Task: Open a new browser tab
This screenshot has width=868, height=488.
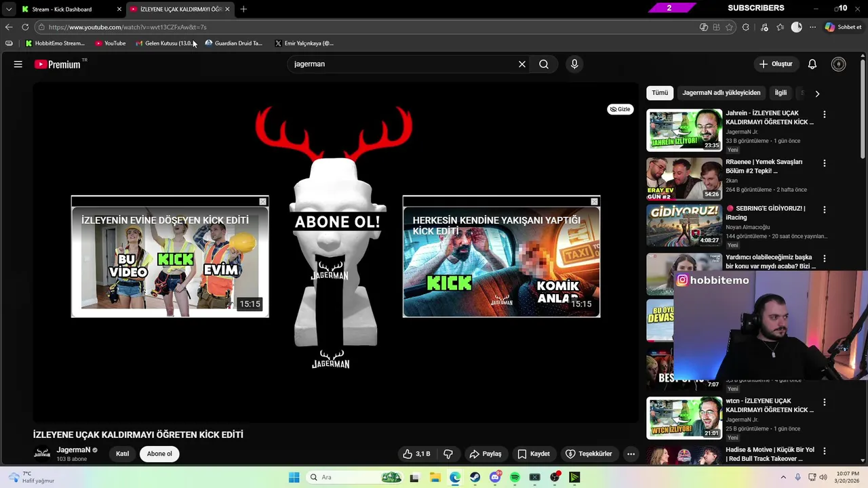Action: click(243, 9)
